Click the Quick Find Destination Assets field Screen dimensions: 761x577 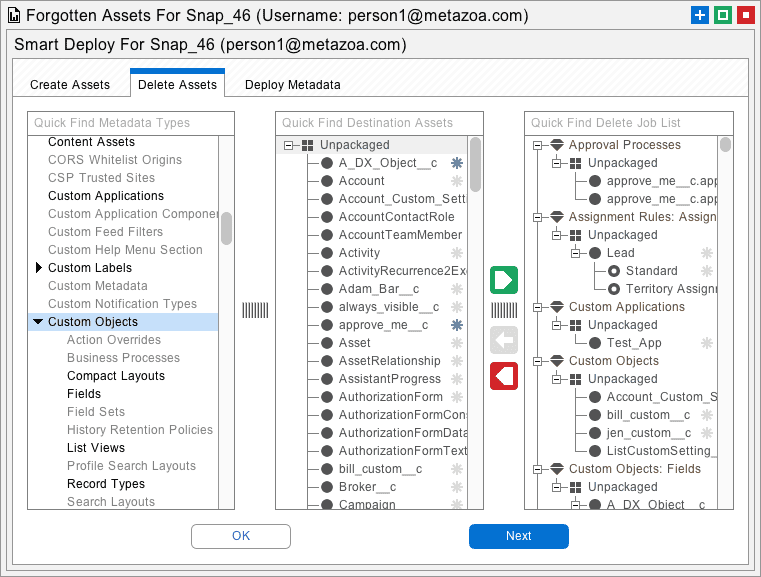(x=380, y=123)
